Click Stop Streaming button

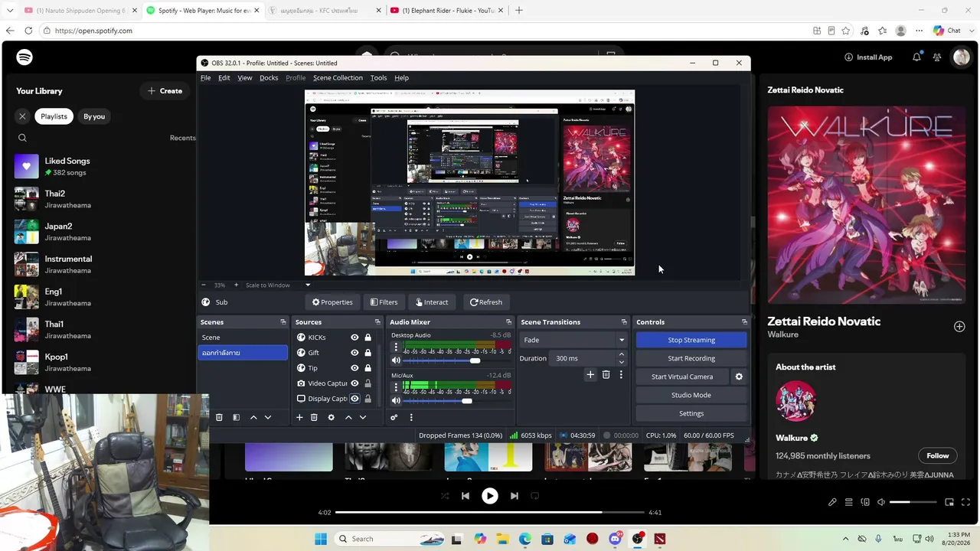[x=691, y=340]
